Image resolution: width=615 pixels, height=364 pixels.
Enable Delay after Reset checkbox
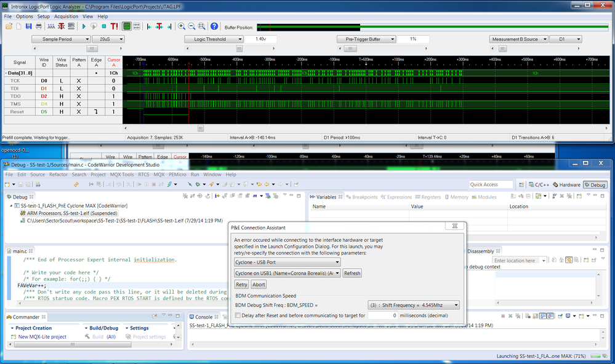click(x=238, y=315)
